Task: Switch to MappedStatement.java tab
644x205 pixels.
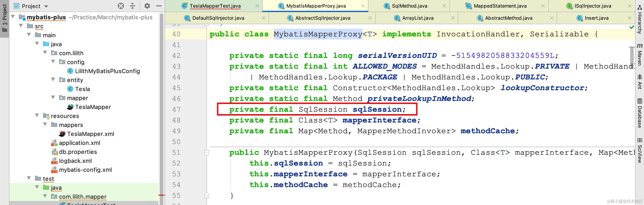Action: point(500,6)
